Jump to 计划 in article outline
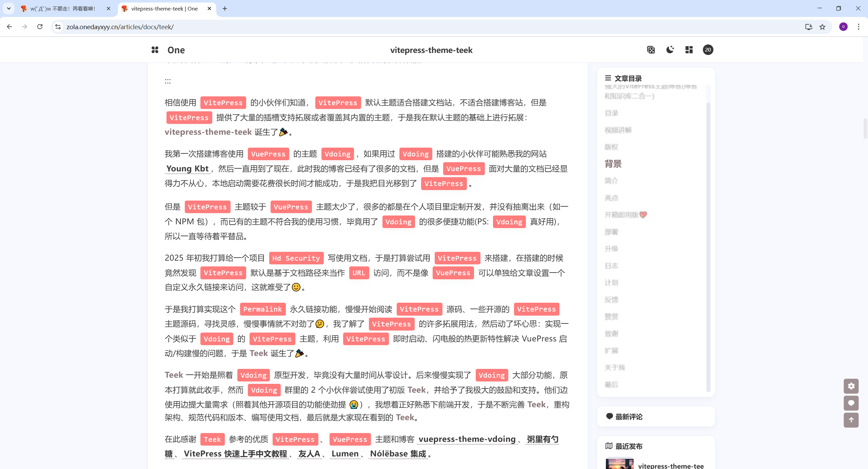 [x=611, y=283]
